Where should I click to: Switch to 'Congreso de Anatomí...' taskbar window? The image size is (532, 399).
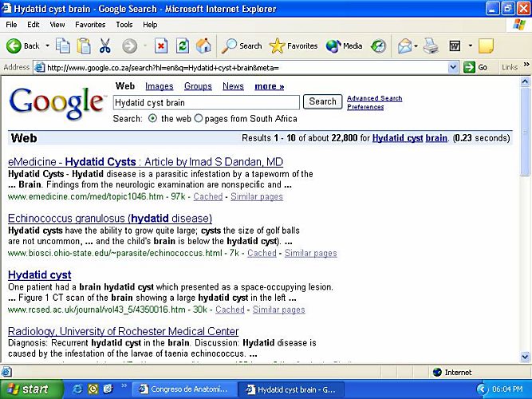point(183,389)
